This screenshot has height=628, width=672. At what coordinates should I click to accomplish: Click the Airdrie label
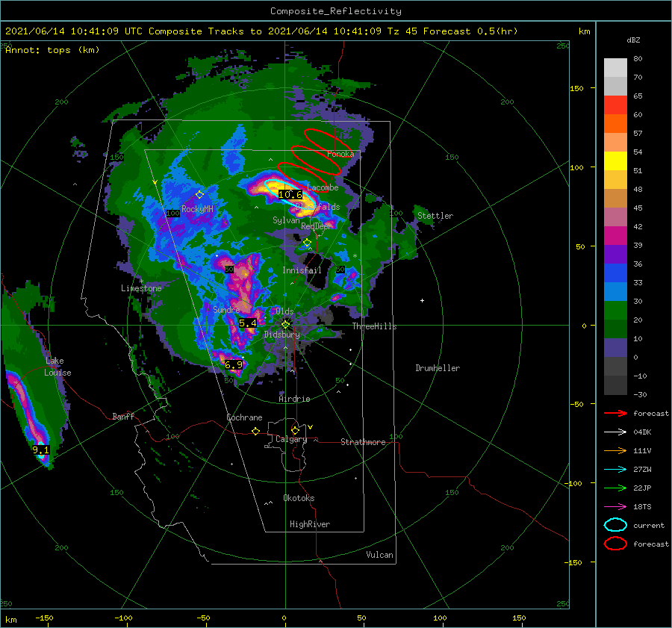294,399
